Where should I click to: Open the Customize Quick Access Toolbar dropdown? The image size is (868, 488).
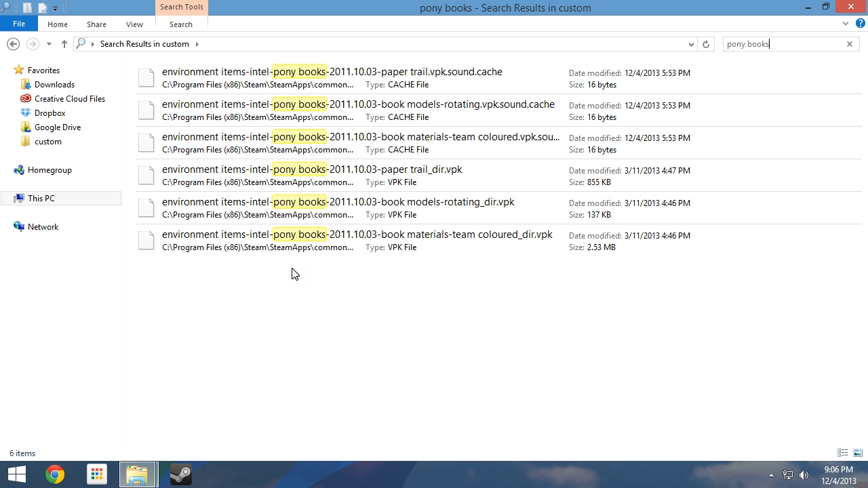(x=55, y=8)
